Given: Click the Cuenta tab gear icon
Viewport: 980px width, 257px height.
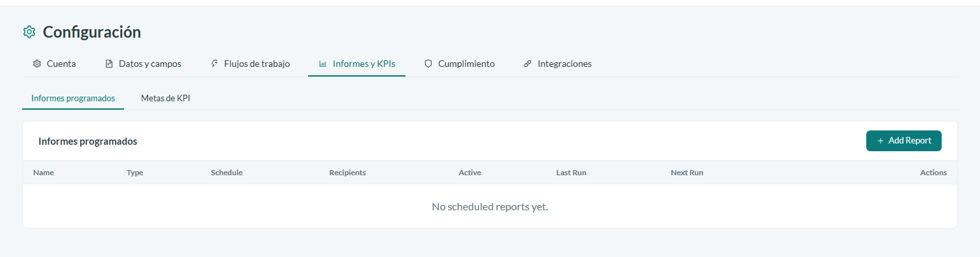Looking at the screenshot, I should (37, 64).
